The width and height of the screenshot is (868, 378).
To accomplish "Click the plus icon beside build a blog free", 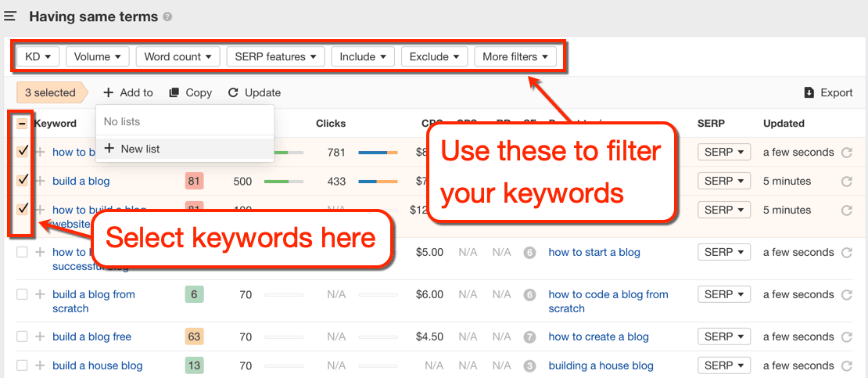I will [40, 337].
